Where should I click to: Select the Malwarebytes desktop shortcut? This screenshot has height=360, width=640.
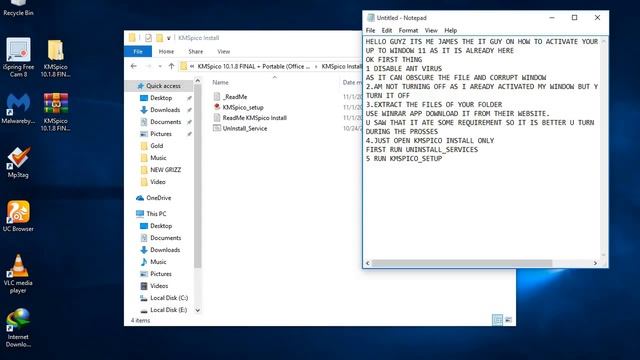click(18, 109)
